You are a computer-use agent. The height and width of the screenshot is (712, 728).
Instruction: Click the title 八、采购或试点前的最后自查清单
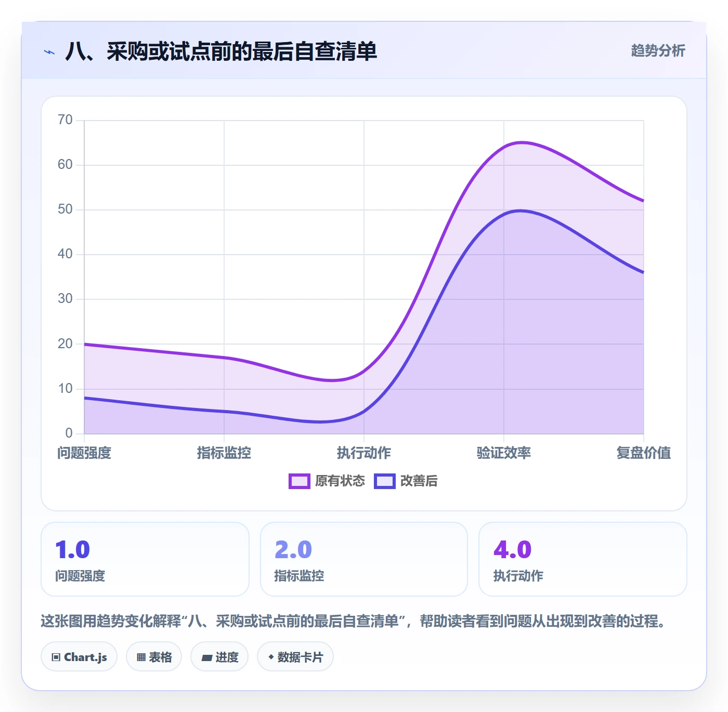(221, 51)
